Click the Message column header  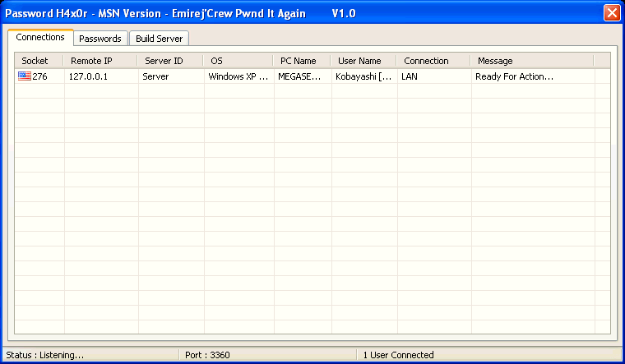[531, 61]
